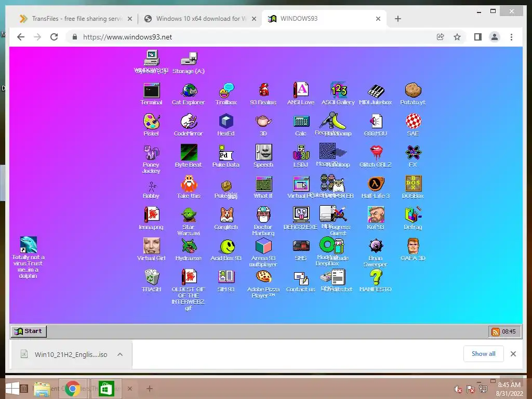
Task: Reload the current page
Action: 54,37
